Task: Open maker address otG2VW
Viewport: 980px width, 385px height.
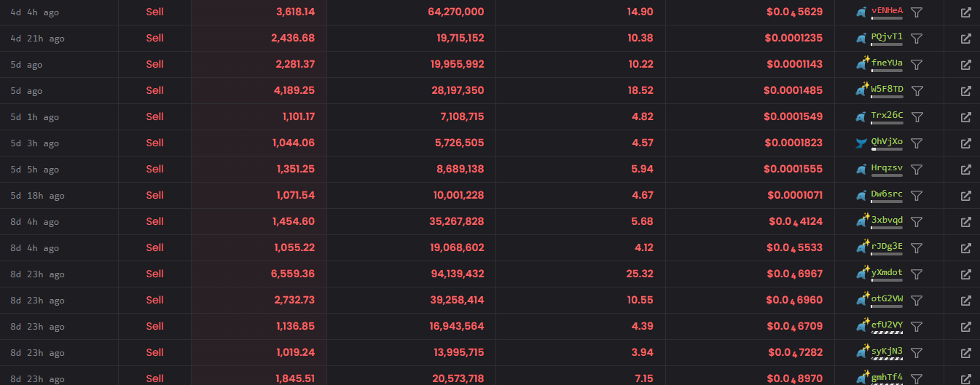Action: tap(887, 298)
